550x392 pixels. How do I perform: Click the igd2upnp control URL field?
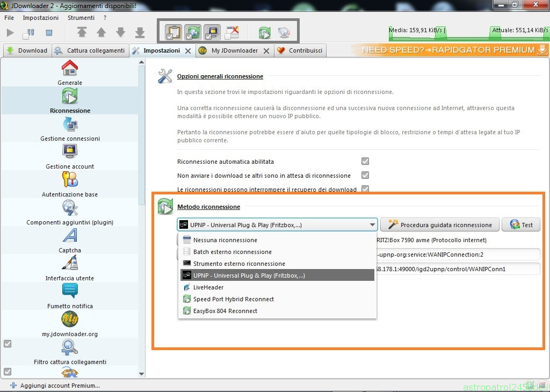(458, 269)
